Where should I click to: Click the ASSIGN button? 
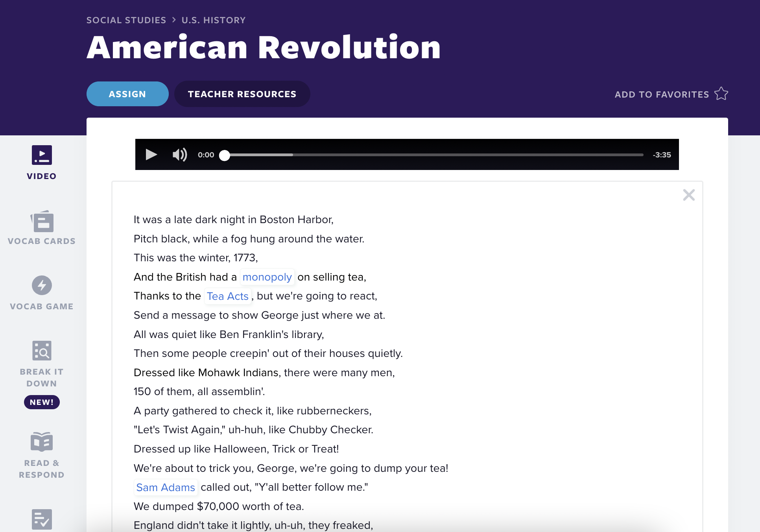point(127,94)
